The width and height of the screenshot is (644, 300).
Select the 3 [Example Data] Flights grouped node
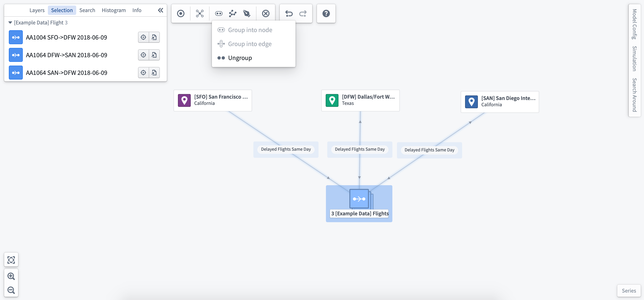point(359,203)
